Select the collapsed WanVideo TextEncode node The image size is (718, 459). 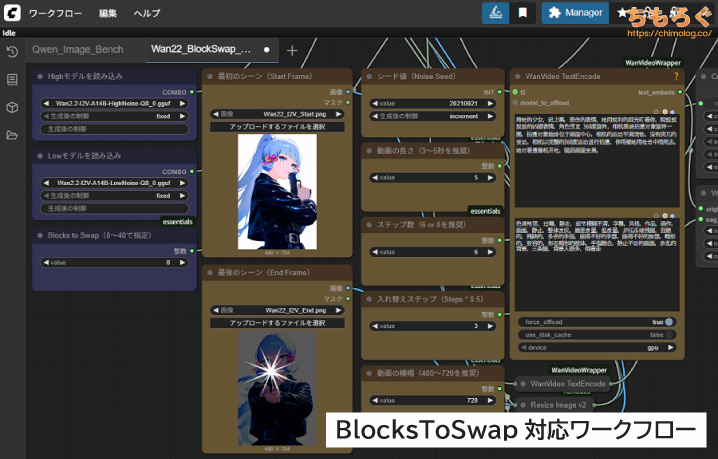(x=564, y=384)
